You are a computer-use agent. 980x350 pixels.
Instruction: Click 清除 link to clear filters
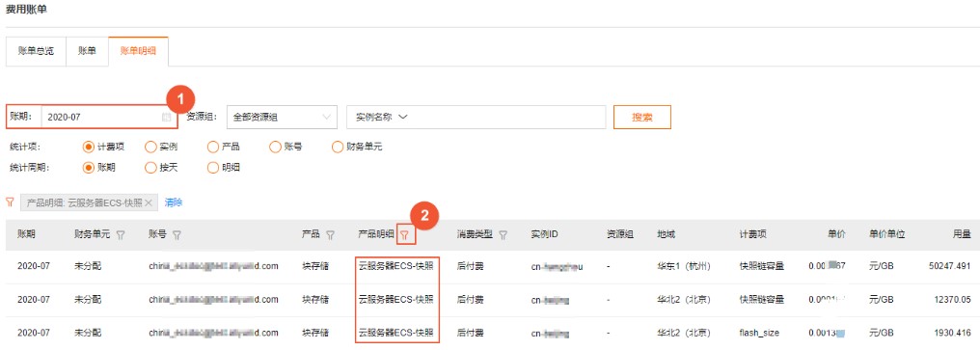tap(173, 203)
